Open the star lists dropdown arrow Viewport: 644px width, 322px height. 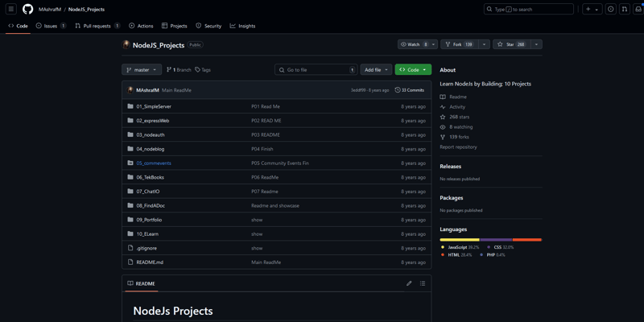pos(536,44)
